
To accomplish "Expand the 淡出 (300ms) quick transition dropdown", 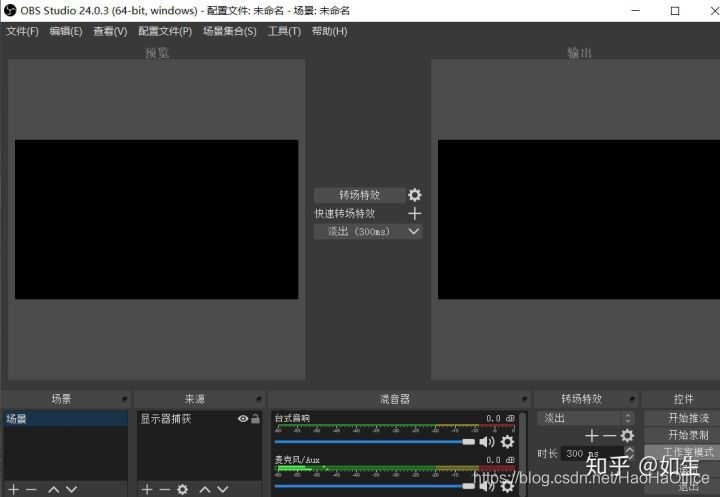I will pos(414,231).
